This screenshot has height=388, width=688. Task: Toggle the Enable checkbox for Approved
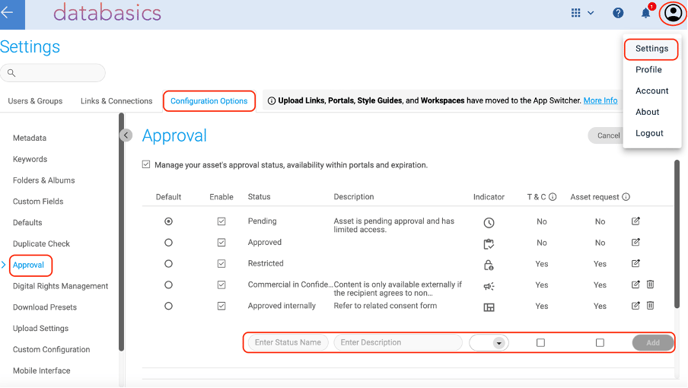[222, 242]
